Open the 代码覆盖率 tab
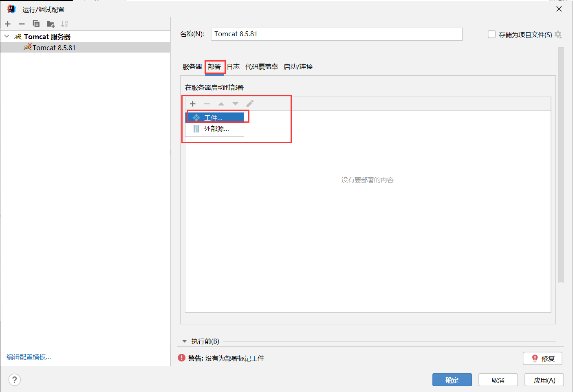This screenshot has height=392, width=573. click(262, 67)
